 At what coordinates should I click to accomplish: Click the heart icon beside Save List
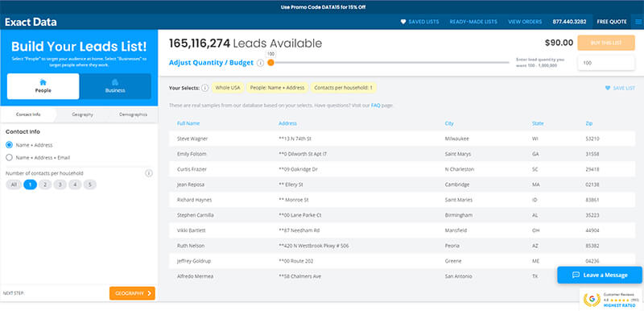tap(608, 88)
